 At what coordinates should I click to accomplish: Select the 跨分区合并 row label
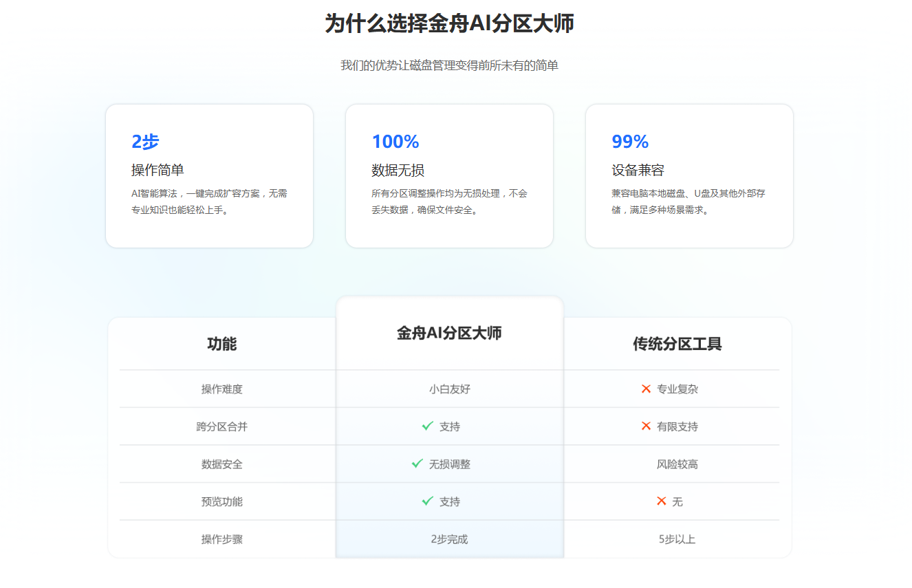(x=222, y=426)
